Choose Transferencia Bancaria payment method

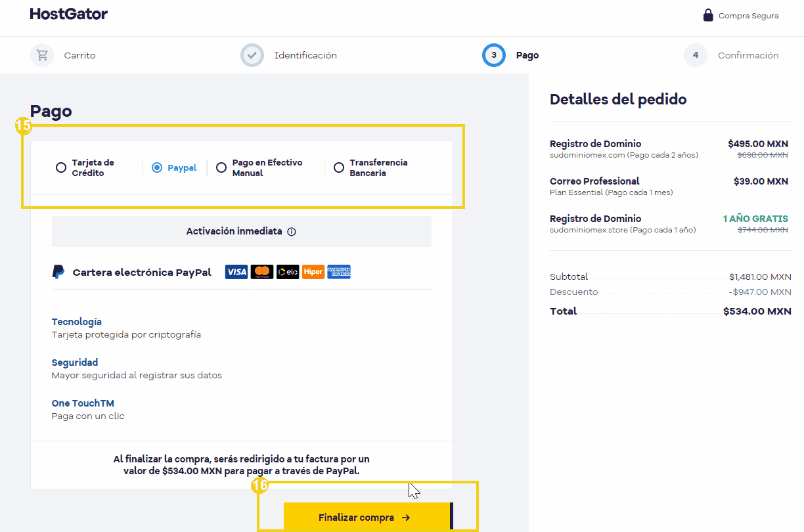point(339,167)
